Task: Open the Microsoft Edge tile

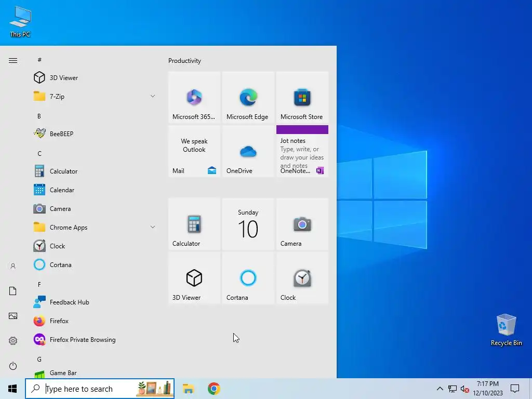Action: (248, 97)
